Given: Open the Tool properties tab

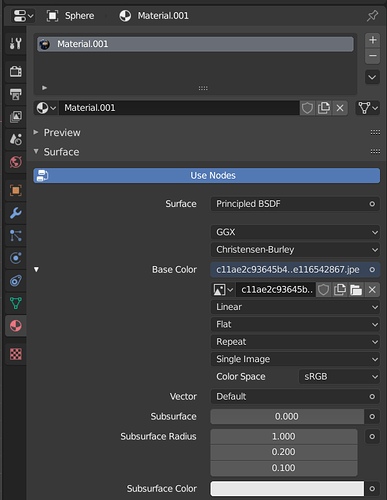Looking at the screenshot, I should pyautogui.click(x=16, y=43).
